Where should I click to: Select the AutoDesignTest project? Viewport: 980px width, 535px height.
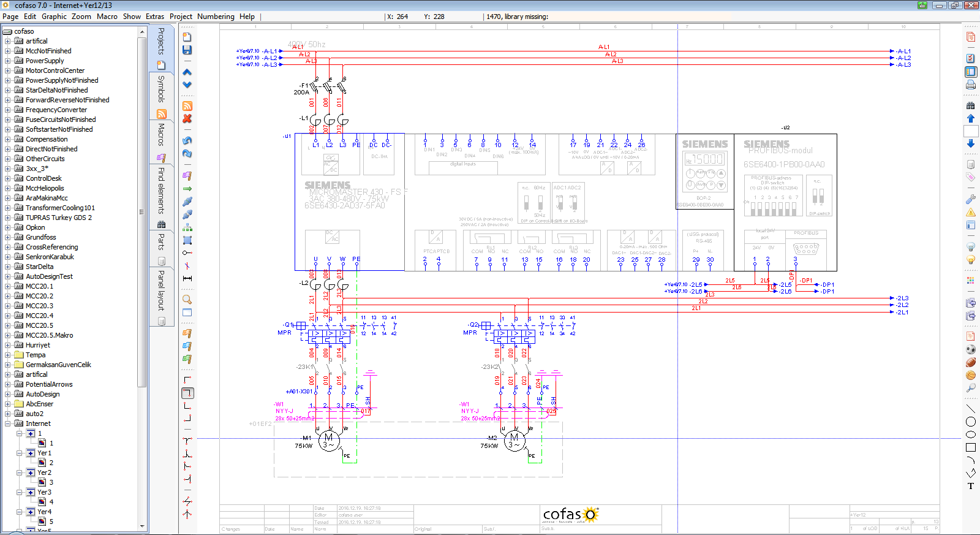(x=49, y=276)
